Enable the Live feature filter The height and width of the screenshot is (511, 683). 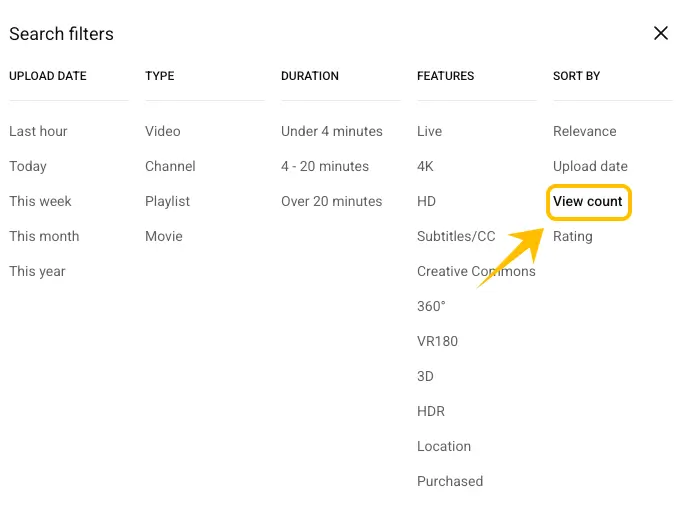coord(429,131)
